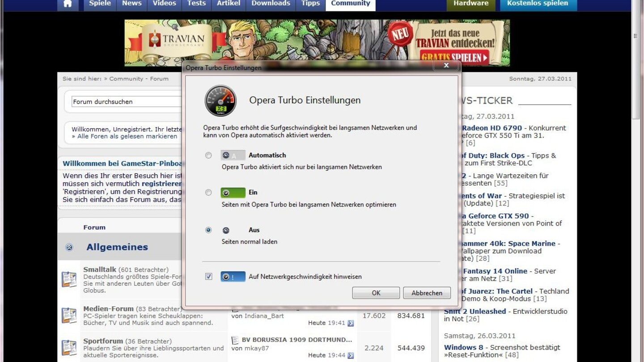
Task: Select the Aus radio button
Action: pyautogui.click(x=208, y=230)
